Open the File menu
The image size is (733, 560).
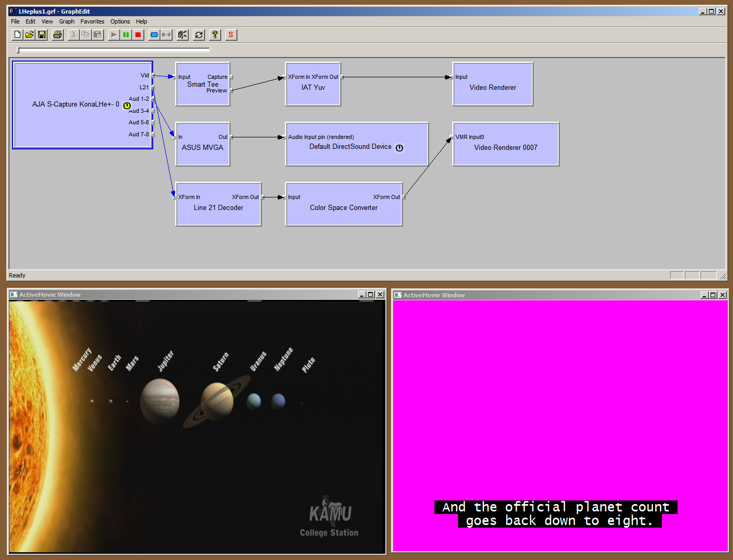click(15, 21)
